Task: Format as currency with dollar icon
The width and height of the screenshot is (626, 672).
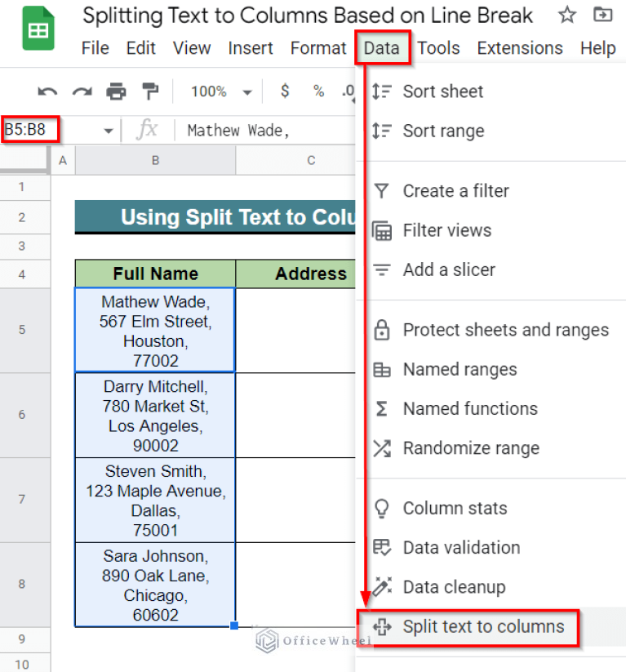Action: 285,91
